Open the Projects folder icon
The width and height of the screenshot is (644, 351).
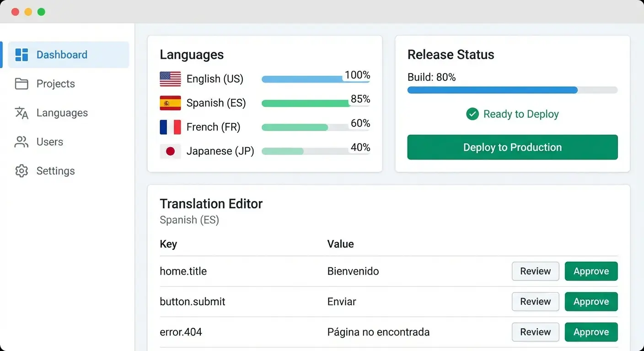(x=21, y=84)
